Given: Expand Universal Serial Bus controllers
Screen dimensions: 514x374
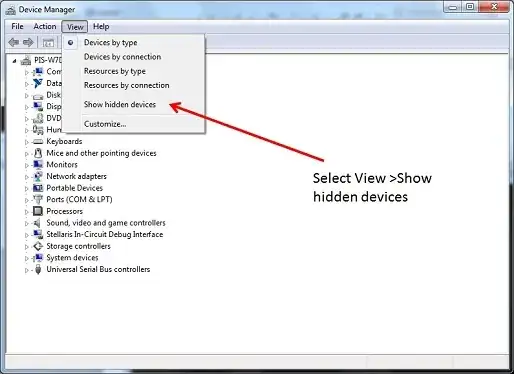Looking at the screenshot, I should (27, 270).
